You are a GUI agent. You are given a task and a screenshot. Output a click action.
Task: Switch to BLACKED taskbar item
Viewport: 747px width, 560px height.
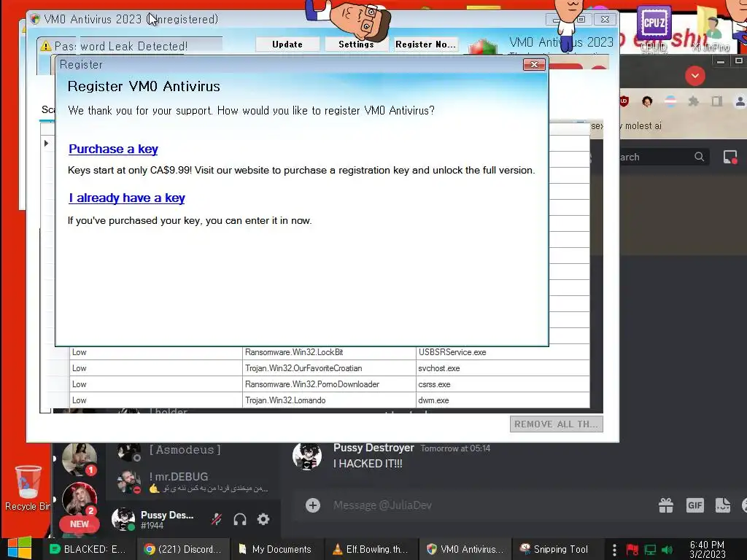point(88,549)
